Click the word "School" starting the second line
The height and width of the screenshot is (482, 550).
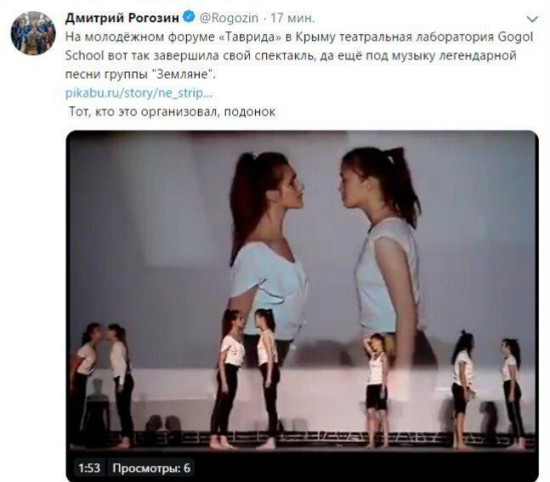pyautogui.click(x=85, y=56)
